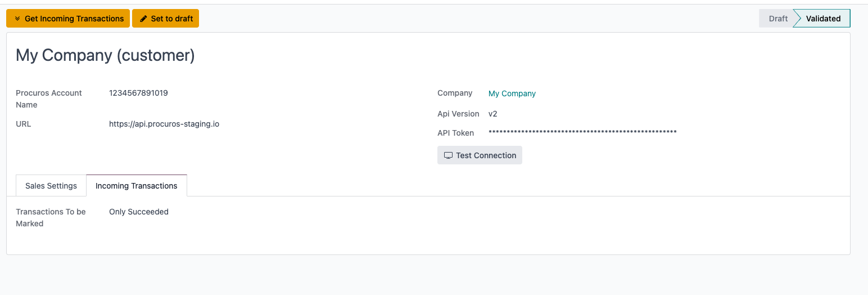The image size is (868, 295).
Task: Click the Procuros Account Name label
Action: coord(48,99)
